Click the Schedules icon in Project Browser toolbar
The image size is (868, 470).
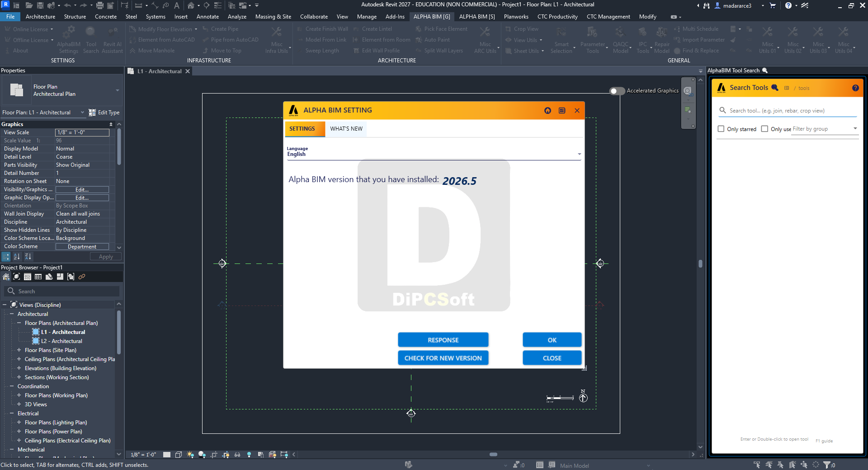(x=38, y=277)
